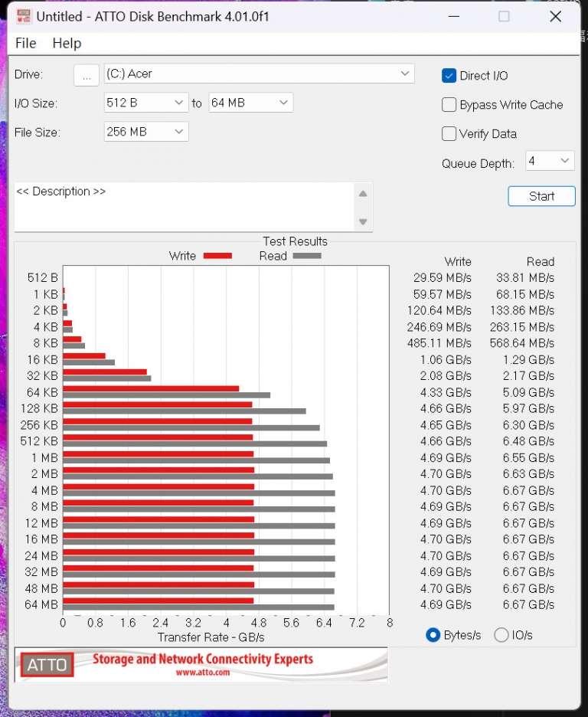Click the description scroll down arrow
This screenshot has width=588, height=717.
(x=363, y=222)
